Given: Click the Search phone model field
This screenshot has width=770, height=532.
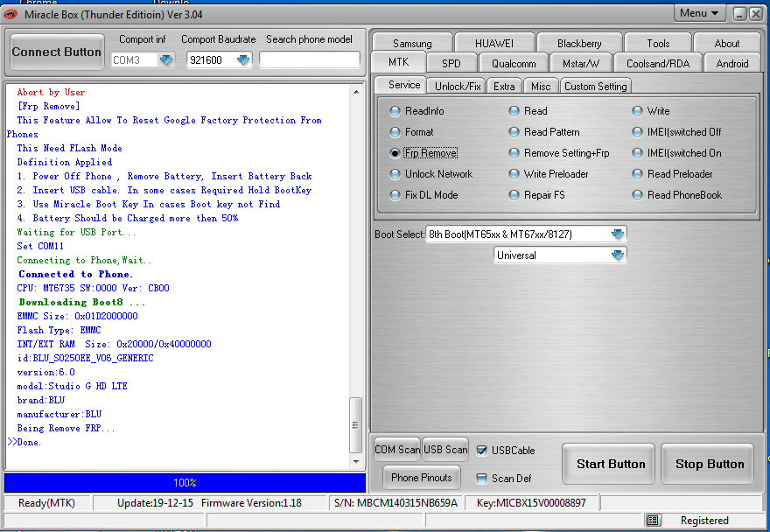Looking at the screenshot, I should [310, 59].
